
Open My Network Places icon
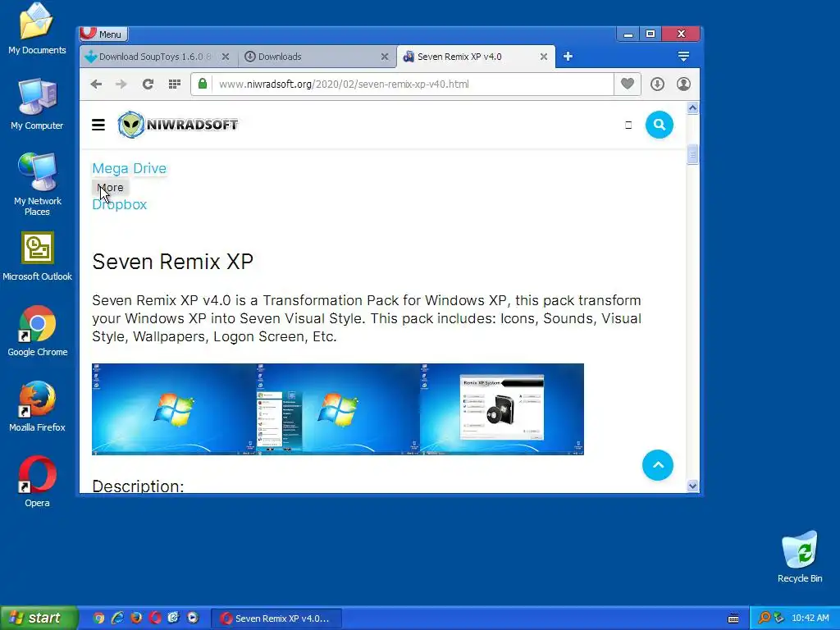click(x=37, y=185)
